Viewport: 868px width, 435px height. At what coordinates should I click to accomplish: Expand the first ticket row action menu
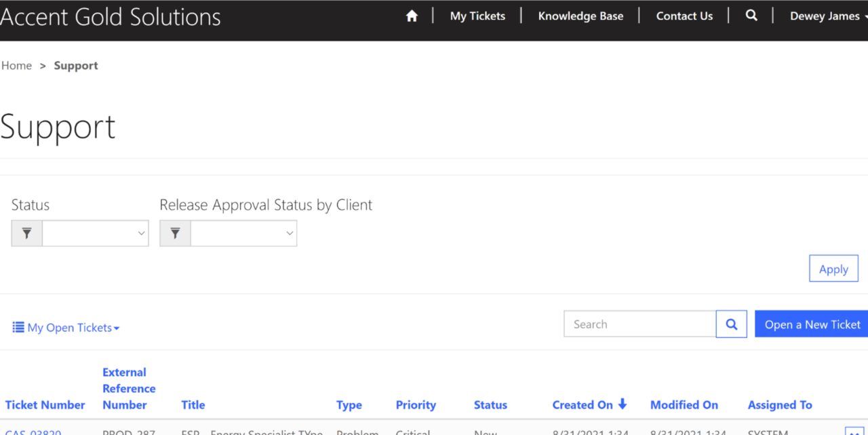[854, 432]
